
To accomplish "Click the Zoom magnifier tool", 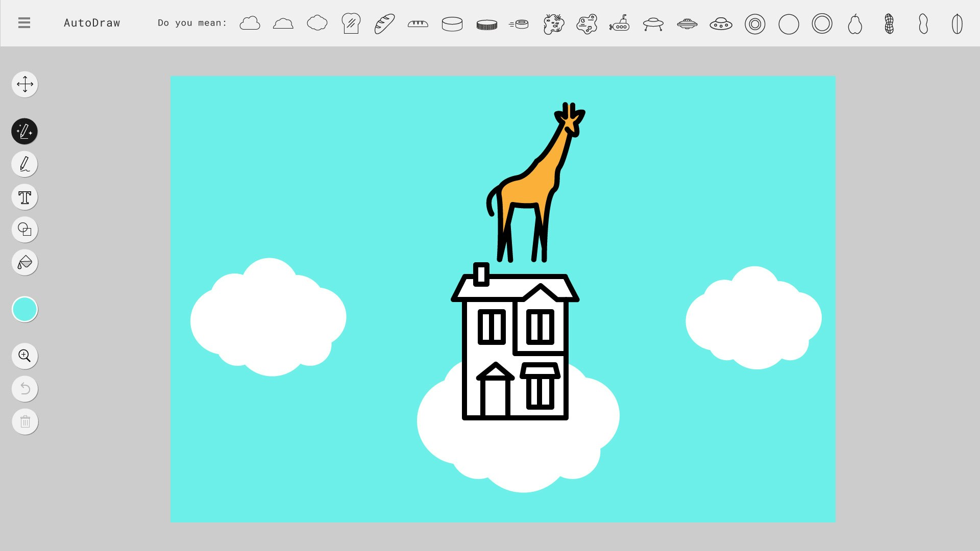I will [x=24, y=356].
